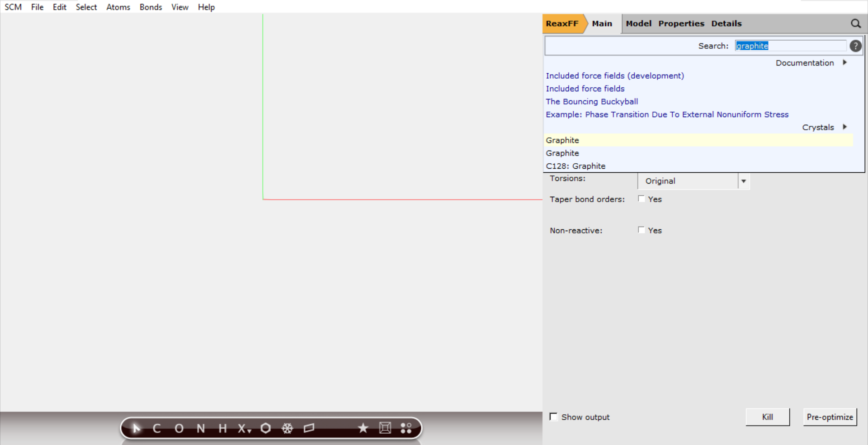Pick the Oxygen atom tool
The width and height of the screenshot is (868, 445).
click(x=179, y=429)
